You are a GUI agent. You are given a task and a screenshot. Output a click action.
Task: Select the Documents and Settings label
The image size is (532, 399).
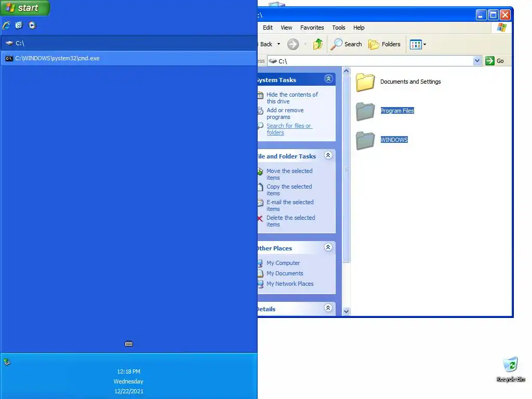410,82
